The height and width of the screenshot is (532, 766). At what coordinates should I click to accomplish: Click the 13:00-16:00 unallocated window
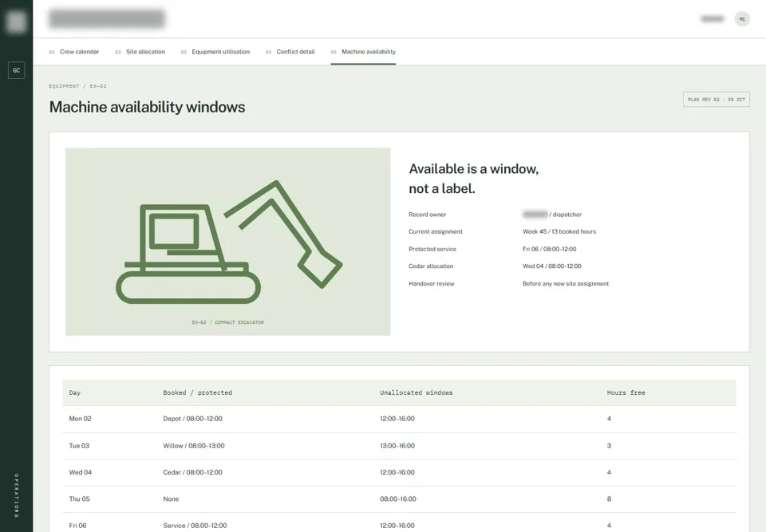tap(397, 446)
